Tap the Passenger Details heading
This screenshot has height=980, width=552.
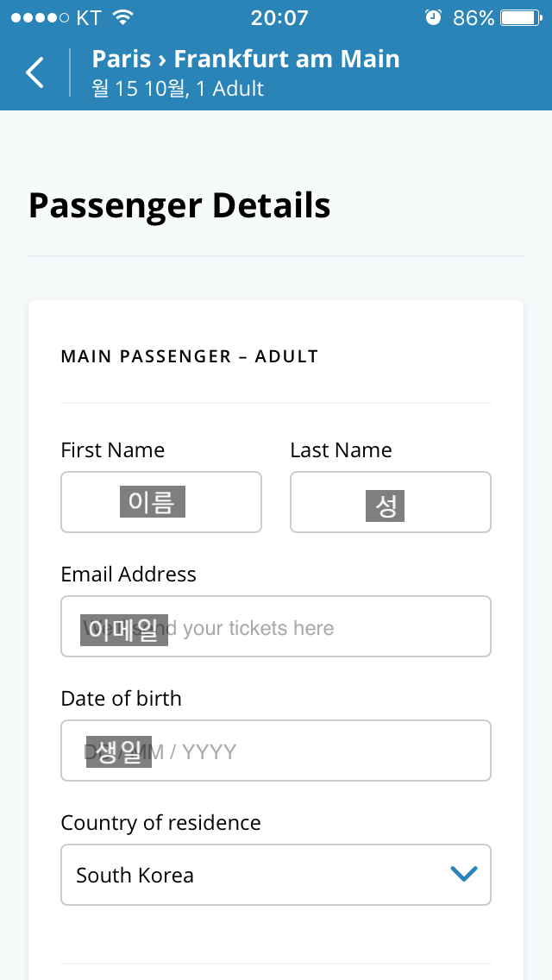(179, 206)
